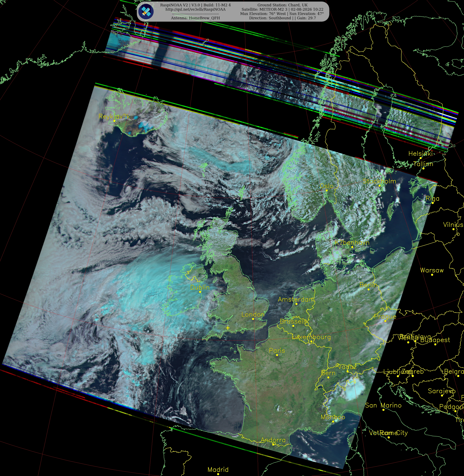Click the San Marino city label
464x476 pixels.
click(x=383, y=405)
